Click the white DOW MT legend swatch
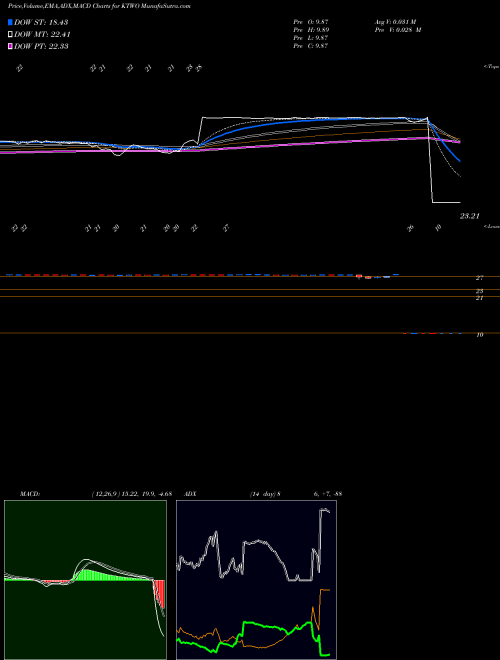Image resolution: width=500 pixels, height=660 pixels. click(10, 35)
